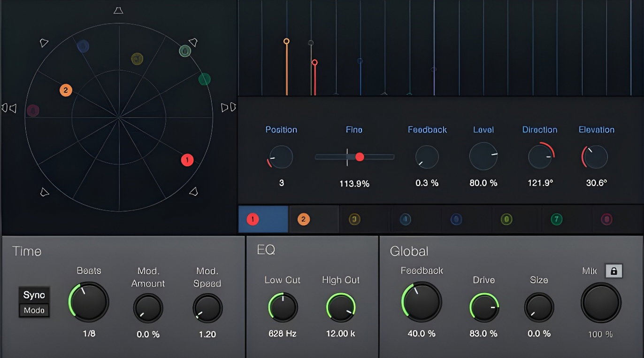Screen dimensions: 644x358
Task: Click the High Cut knob
Action: coord(341,307)
